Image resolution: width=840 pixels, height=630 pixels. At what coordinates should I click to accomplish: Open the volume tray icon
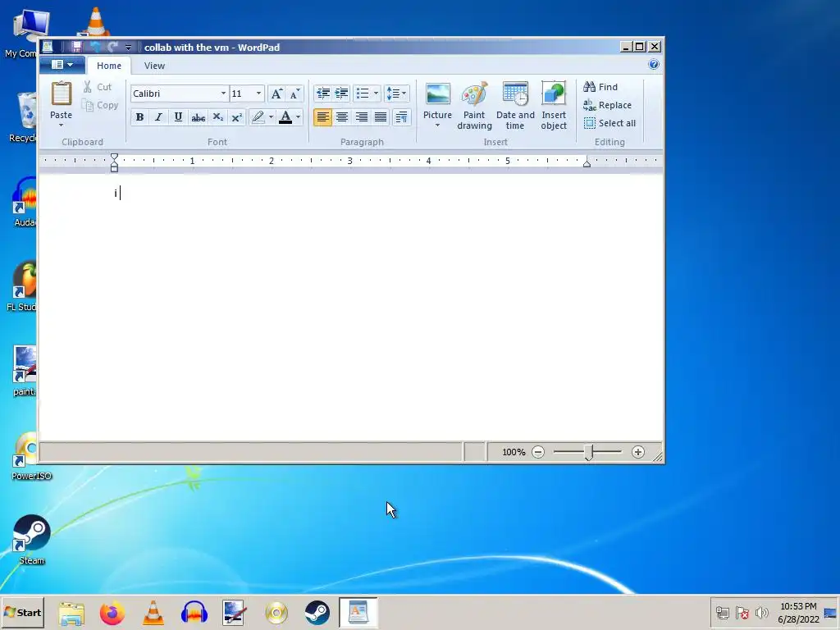pyautogui.click(x=761, y=612)
